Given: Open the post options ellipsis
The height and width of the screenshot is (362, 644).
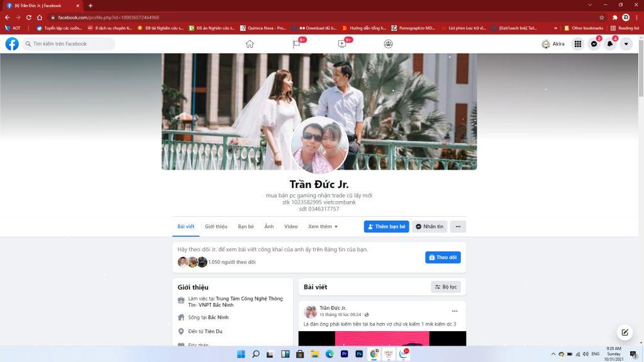Looking at the screenshot, I should 455,311.
